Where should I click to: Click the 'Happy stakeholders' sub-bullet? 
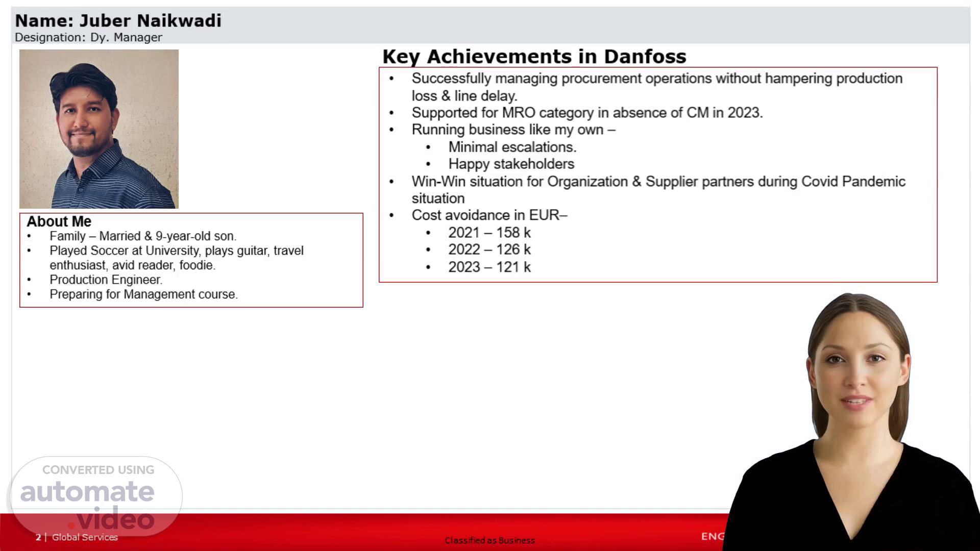511,164
